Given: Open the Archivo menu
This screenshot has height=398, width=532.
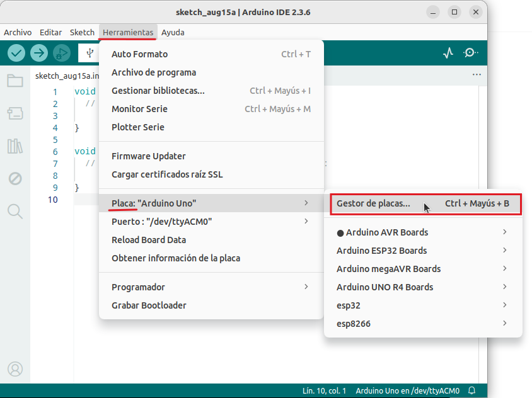Looking at the screenshot, I should coord(18,33).
